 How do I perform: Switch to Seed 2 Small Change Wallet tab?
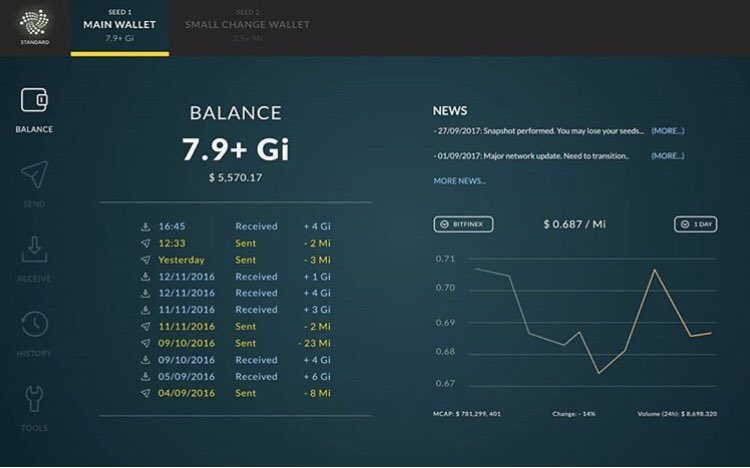[x=247, y=28]
